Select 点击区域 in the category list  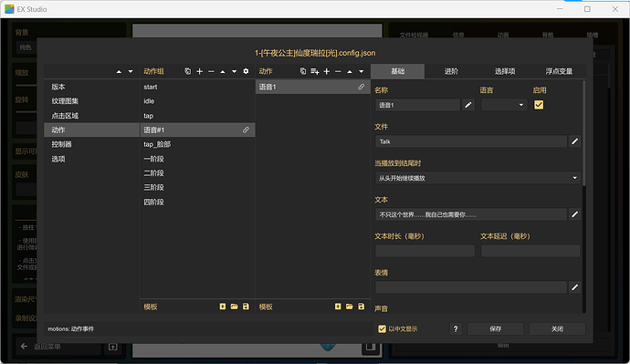(91, 116)
